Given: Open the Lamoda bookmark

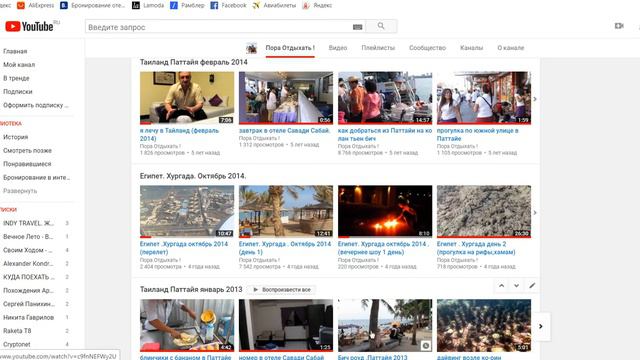Looking at the screenshot, I should tap(148, 5).
